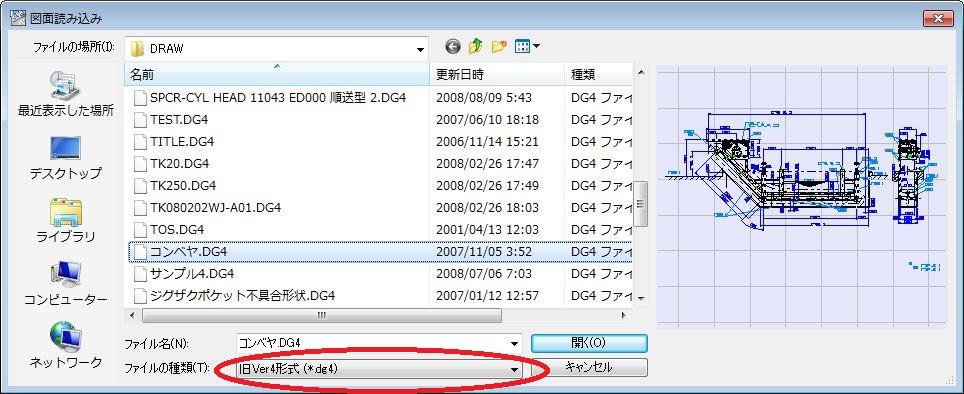Click date 2006/11/14 15:21 cell
Viewport: 964px width, 394px height.
488,142
